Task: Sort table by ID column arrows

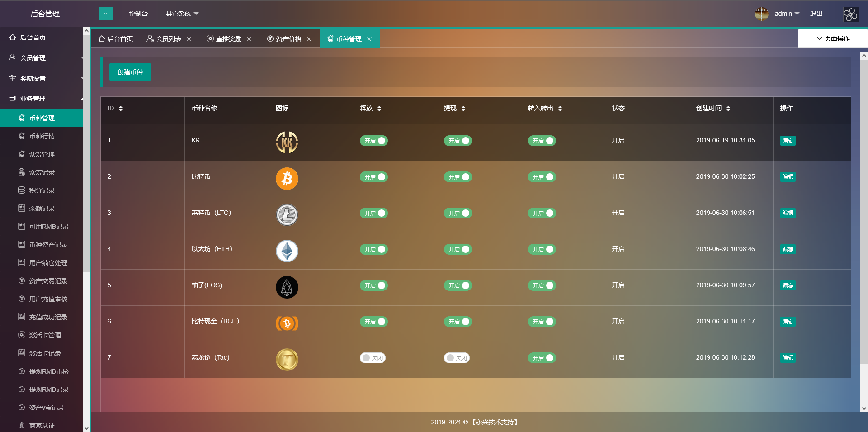Action: point(121,109)
